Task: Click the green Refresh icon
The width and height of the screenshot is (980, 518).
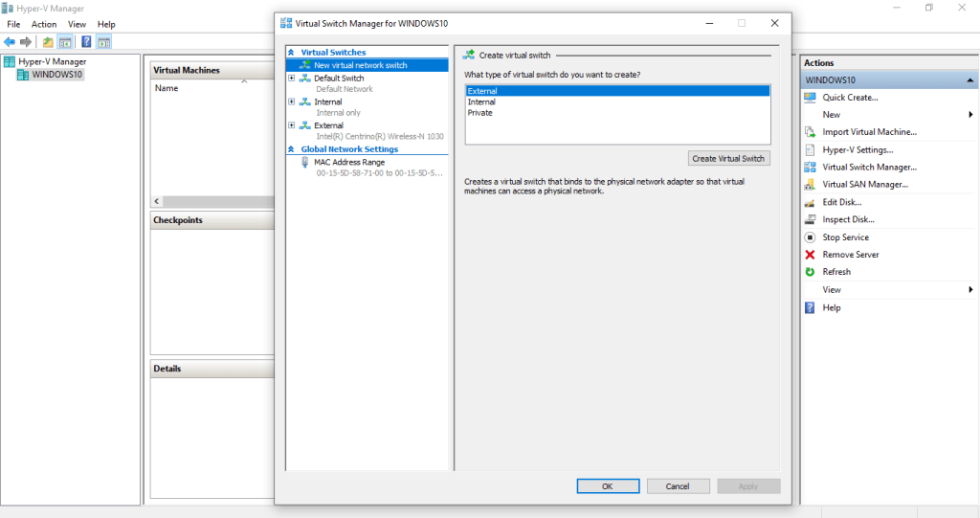Action: click(810, 272)
